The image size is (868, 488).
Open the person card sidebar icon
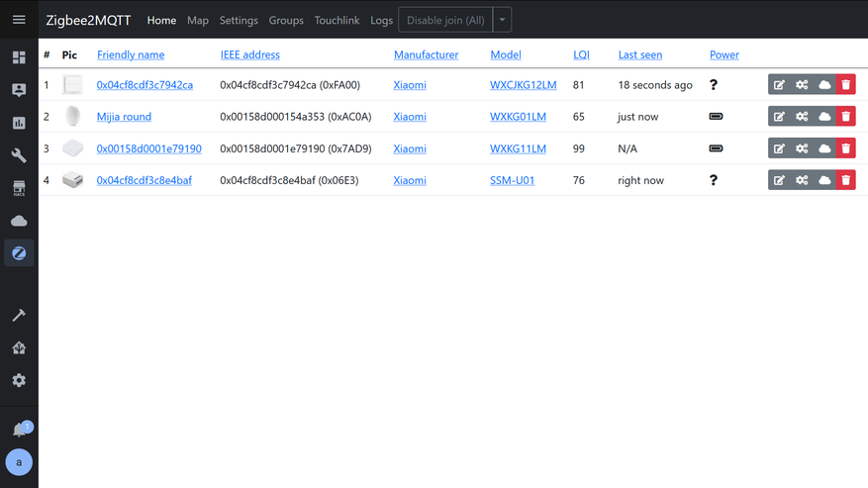pos(19,90)
